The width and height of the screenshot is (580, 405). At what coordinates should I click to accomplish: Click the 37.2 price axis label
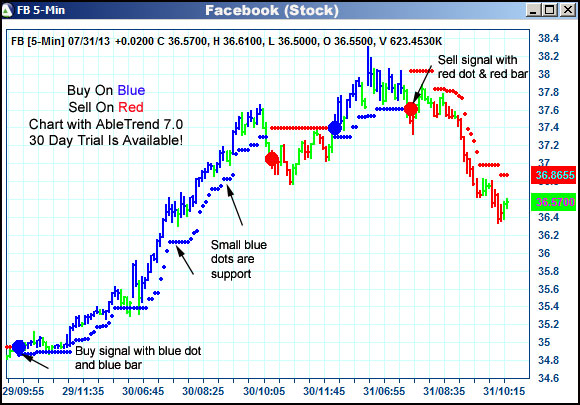(548, 145)
